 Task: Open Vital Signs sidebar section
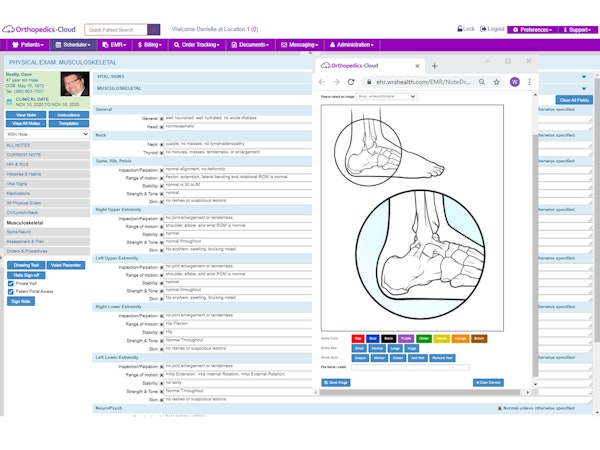[x=47, y=184]
